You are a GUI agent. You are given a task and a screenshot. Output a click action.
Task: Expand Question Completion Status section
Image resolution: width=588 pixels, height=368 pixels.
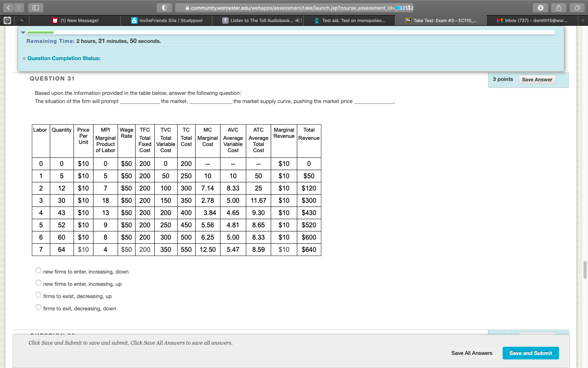(x=63, y=58)
